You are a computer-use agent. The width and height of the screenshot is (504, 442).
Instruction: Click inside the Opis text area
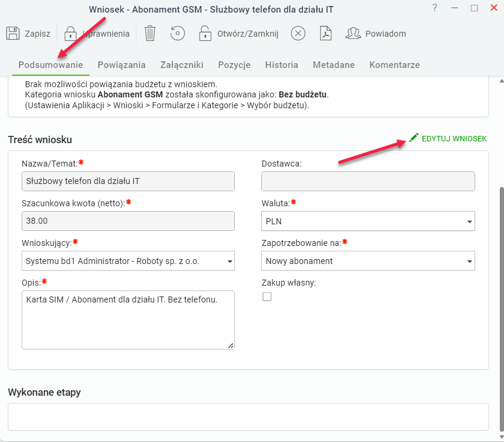point(128,320)
